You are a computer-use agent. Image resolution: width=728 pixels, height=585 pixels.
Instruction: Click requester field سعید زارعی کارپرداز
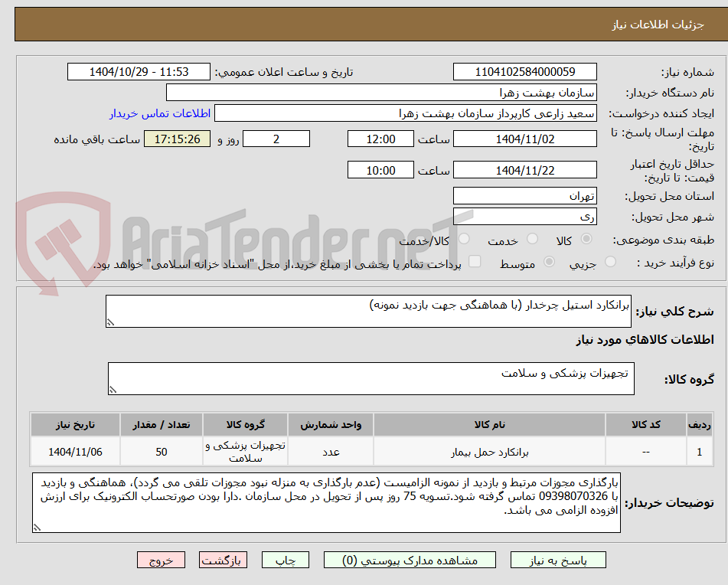tap(406, 113)
